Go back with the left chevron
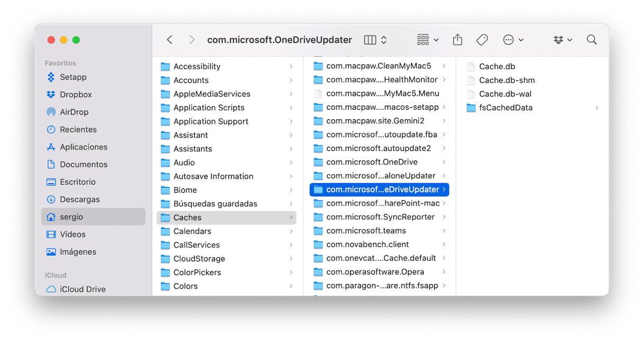This screenshot has width=644, height=342. click(x=169, y=40)
